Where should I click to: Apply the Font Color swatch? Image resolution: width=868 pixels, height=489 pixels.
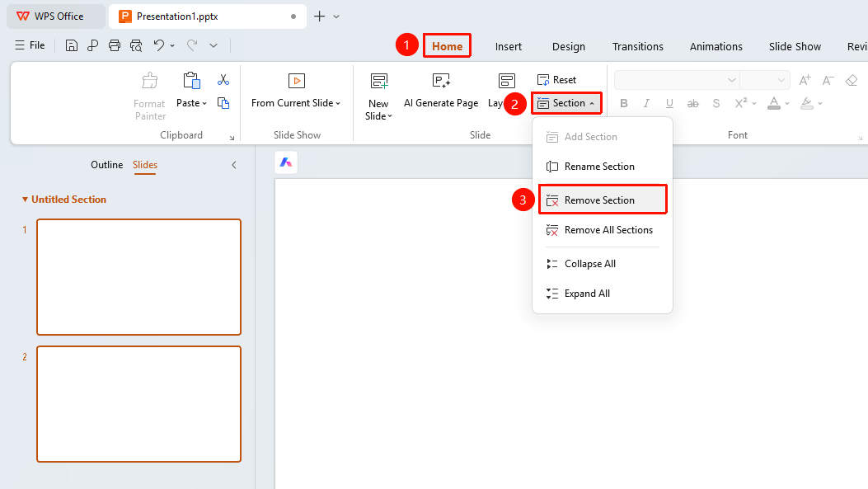(774, 103)
